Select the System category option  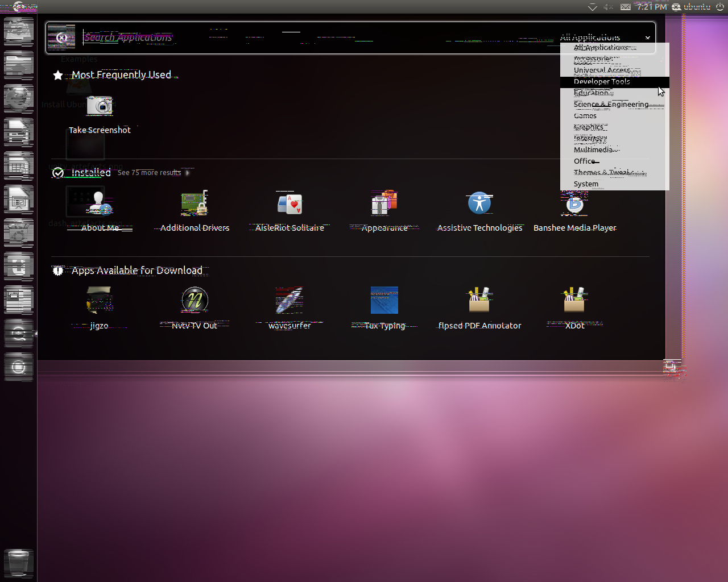click(x=586, y=184)
